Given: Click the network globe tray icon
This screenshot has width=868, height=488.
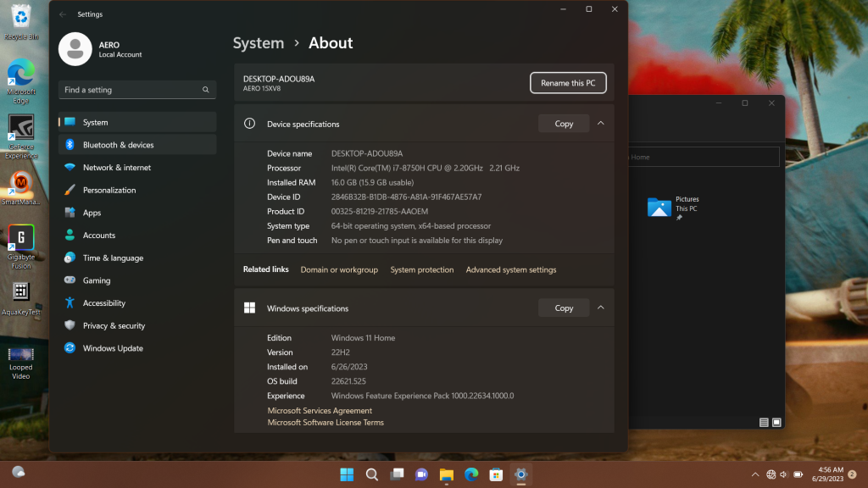Looking at the screenshot, I should coord(771,474).
